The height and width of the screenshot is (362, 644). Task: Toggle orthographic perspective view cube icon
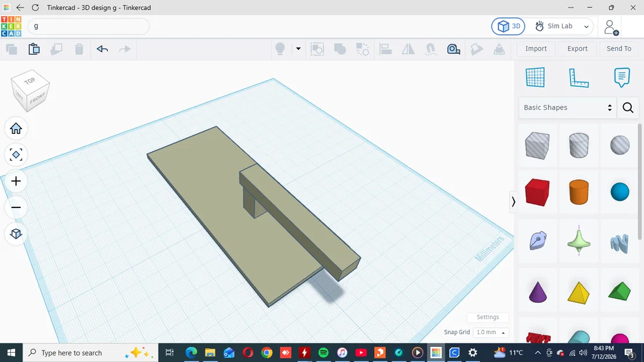coord(16,234)
